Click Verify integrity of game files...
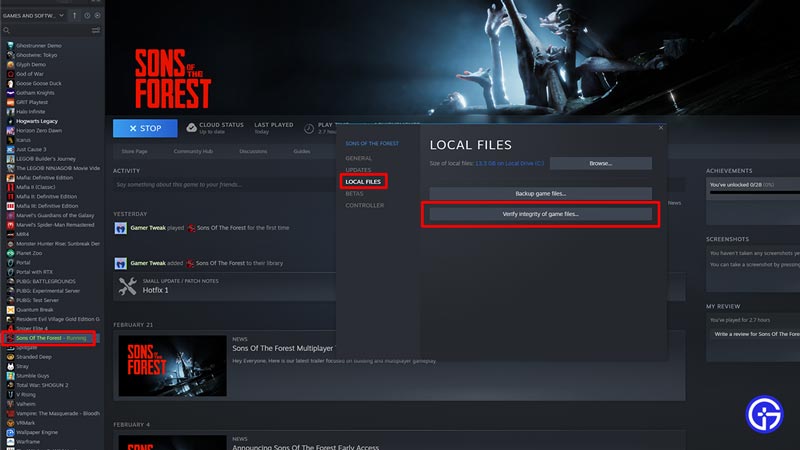This screenshot has width=800, height=450. pyautogui.click(x=540, y=214)
